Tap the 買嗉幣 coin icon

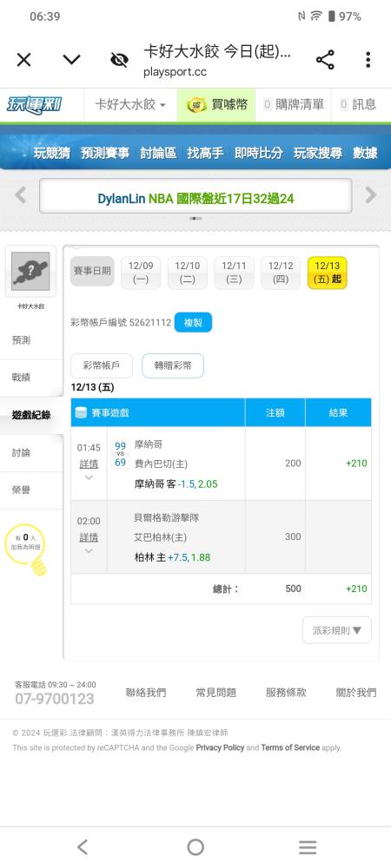click(196, 105)
